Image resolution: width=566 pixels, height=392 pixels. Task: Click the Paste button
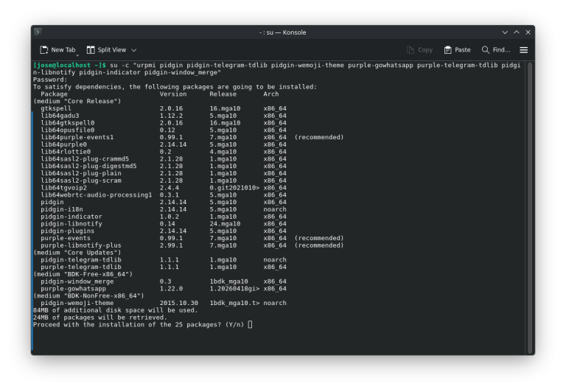(458, 50)
